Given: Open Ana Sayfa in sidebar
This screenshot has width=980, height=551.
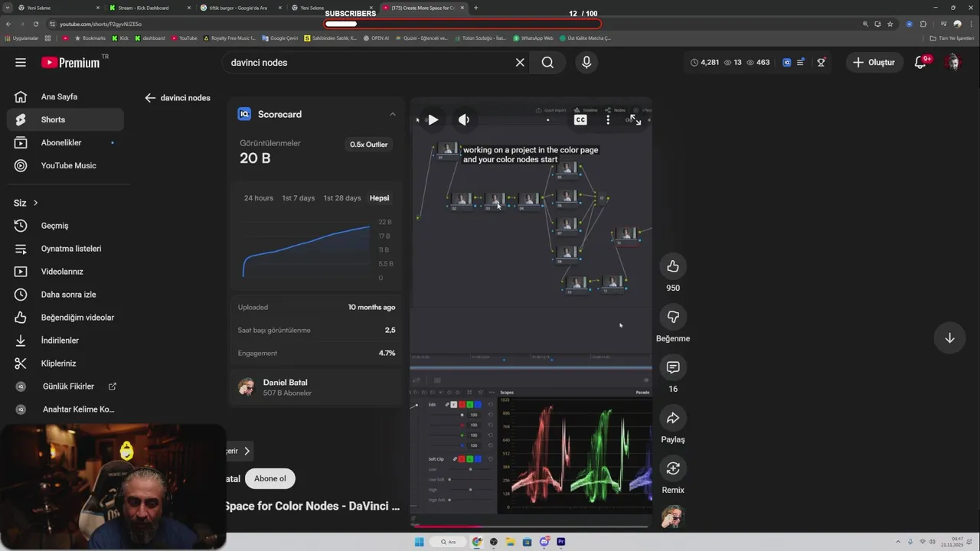Looking at the screenshot, I should [66, 96].
